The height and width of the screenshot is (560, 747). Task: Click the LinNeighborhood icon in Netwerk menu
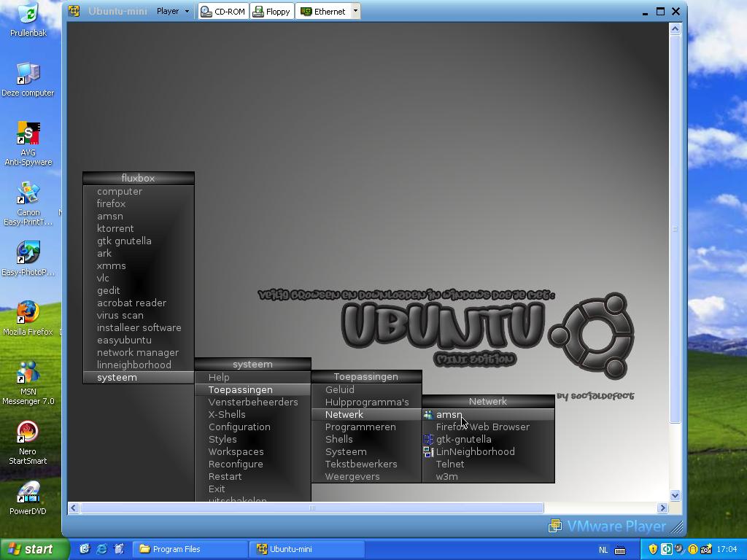(x=428, y=452)
